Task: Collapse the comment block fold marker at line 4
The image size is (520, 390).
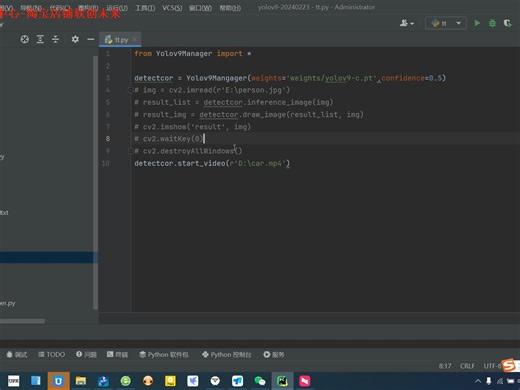Action: [x=130, y=90]
